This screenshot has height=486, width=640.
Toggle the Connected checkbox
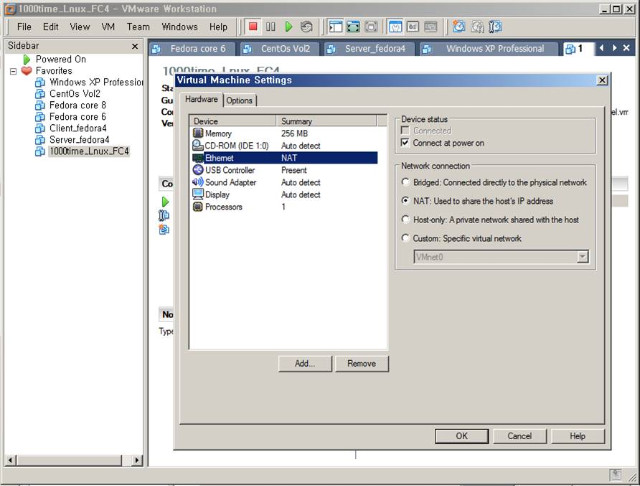[405, 131]
